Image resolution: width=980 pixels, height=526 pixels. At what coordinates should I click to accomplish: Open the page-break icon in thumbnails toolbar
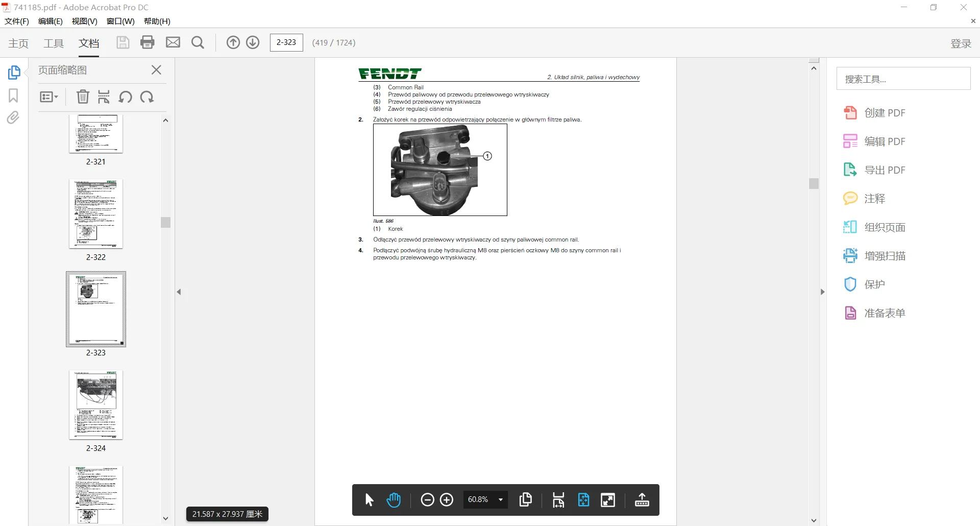(104, 97)
